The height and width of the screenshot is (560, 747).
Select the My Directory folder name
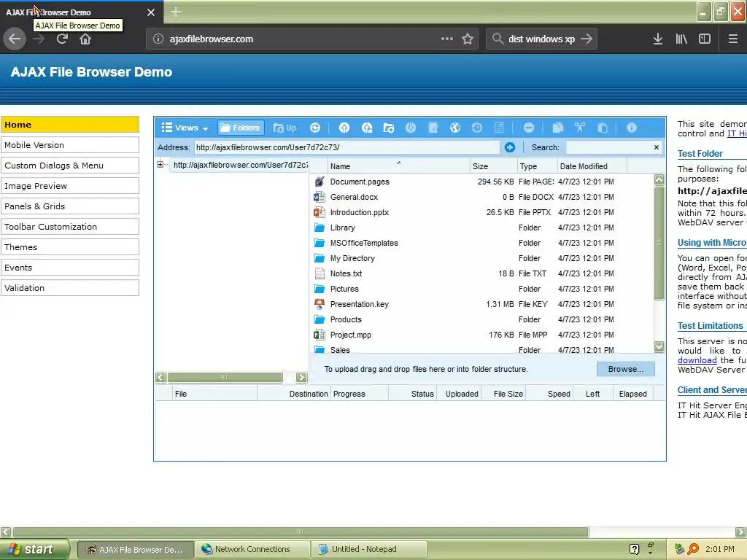point(352,258)
